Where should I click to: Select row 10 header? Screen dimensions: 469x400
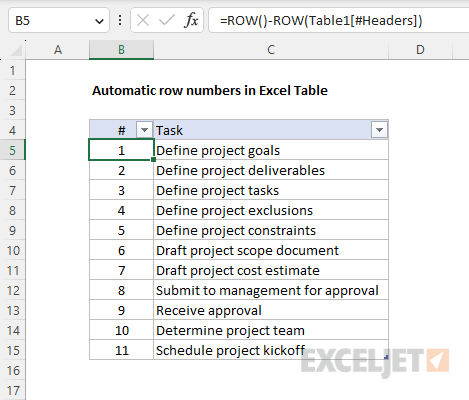[13, 250]
